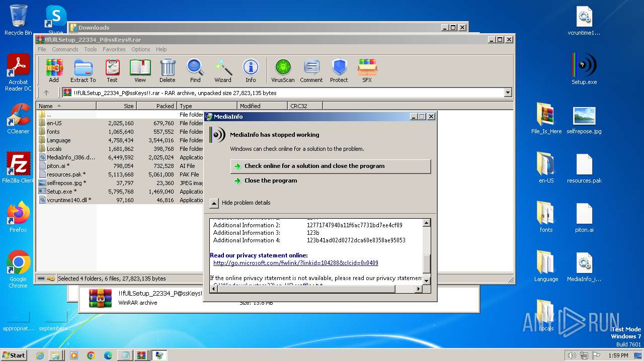Screen dimensions: 644x362
Task: Select vcruntime140.dll row in archive
Action: 120,200
